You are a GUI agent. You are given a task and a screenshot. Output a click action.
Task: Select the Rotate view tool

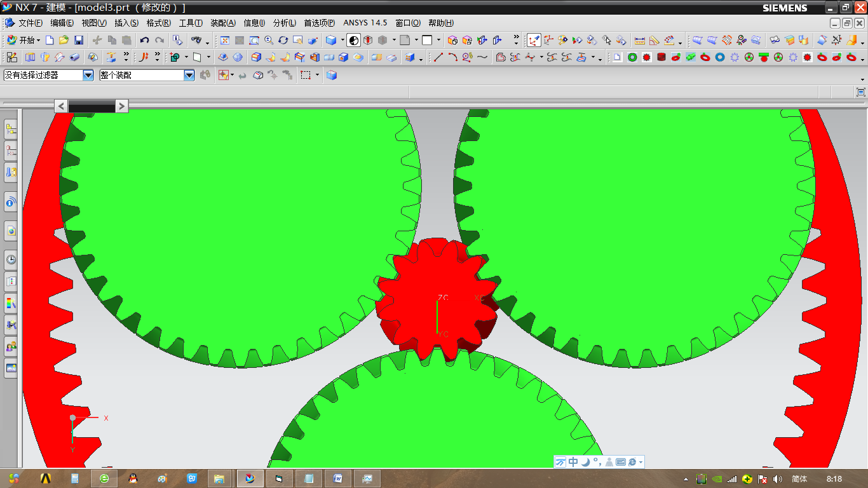283,40
